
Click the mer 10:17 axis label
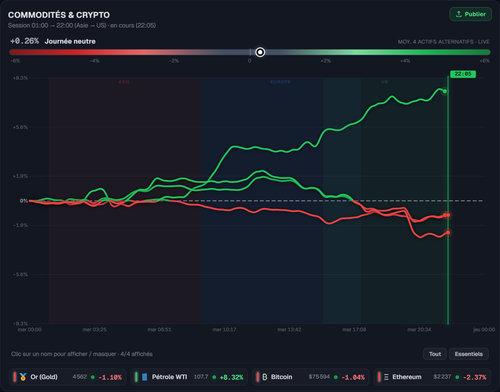coord(224,330)
